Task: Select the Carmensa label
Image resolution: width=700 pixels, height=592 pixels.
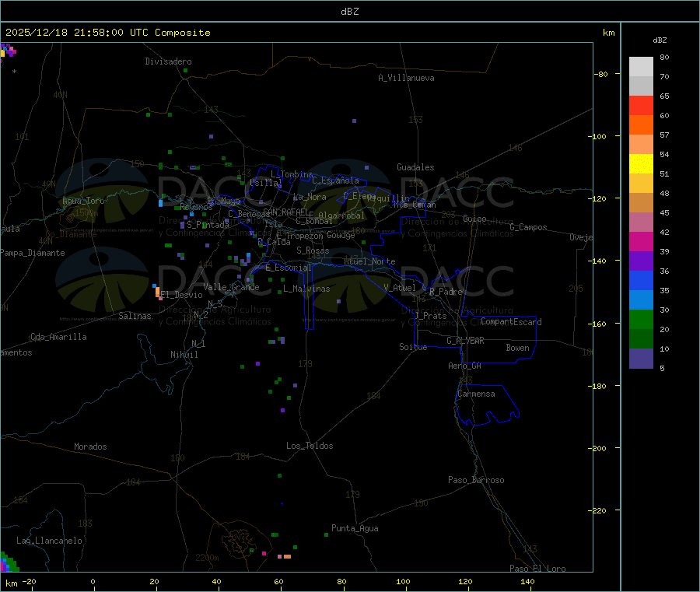Action: coord(476,394)
